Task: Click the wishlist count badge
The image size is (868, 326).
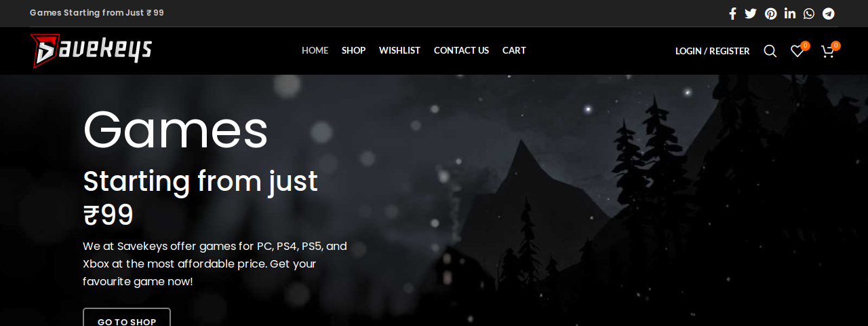Action: [805, 46]
